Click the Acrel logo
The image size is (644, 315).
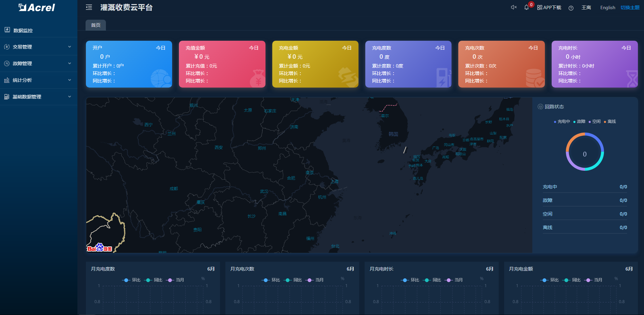point(37,7)
